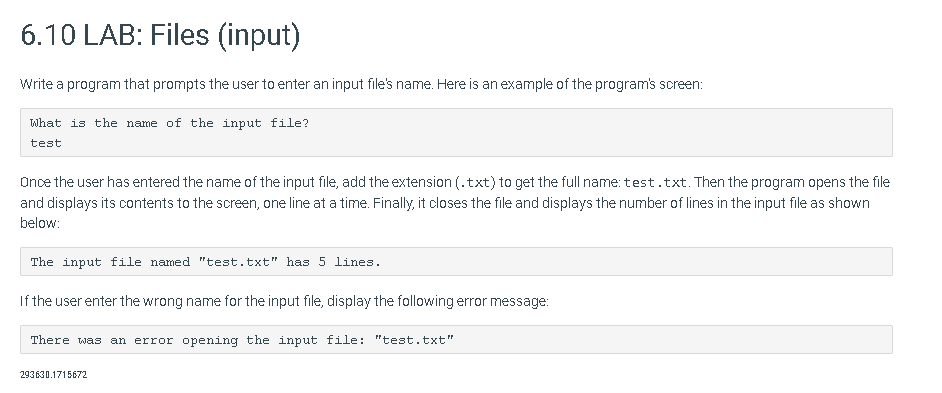
Task: Click the 'What is the name' prompt line
Action: 169,123
